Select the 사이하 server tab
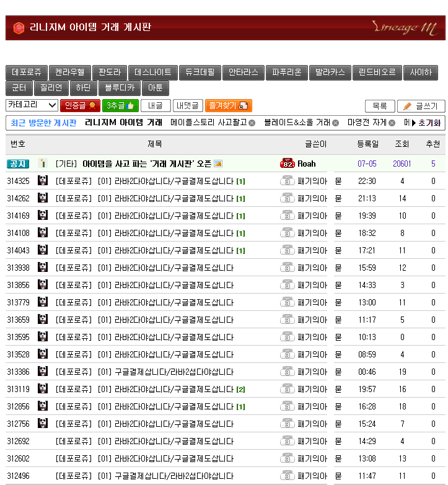The height and width of the screenshot is (485, 448). click(x=421, y=72)
